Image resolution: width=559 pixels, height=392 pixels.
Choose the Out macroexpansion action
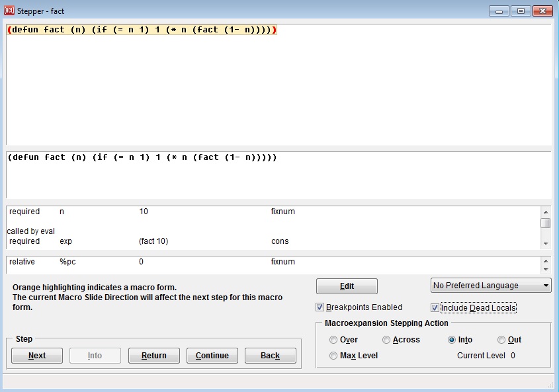coord(501,340)
